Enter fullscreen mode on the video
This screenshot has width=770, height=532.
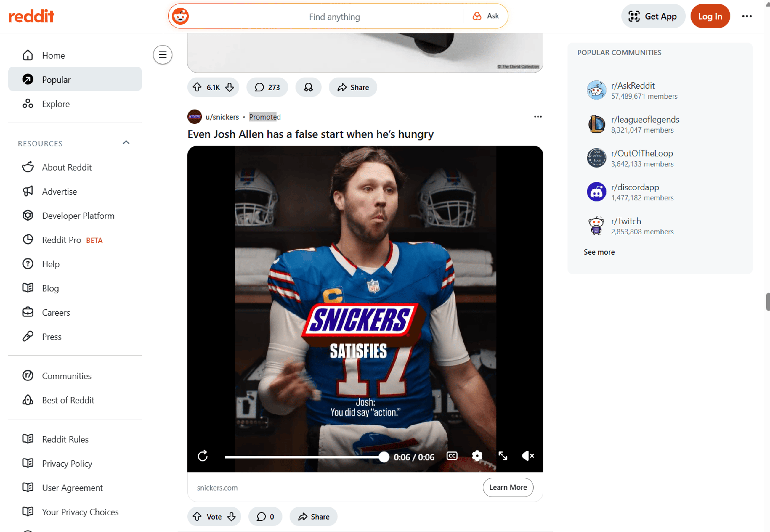point(502,456)
